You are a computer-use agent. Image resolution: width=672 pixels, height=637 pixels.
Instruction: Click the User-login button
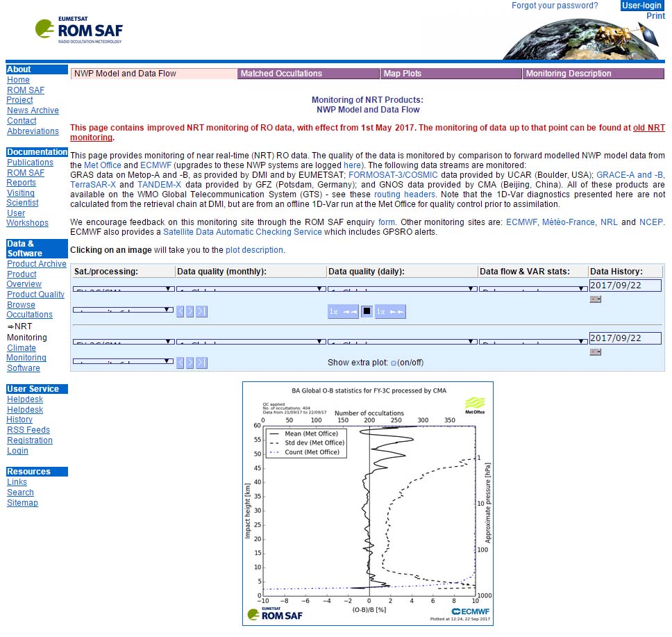tap(642, 6)
